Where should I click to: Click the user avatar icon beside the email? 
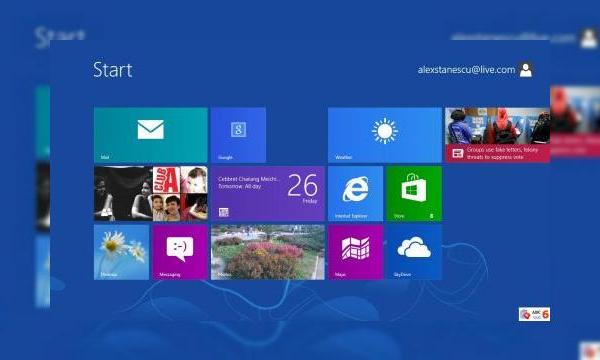(526, 70)
